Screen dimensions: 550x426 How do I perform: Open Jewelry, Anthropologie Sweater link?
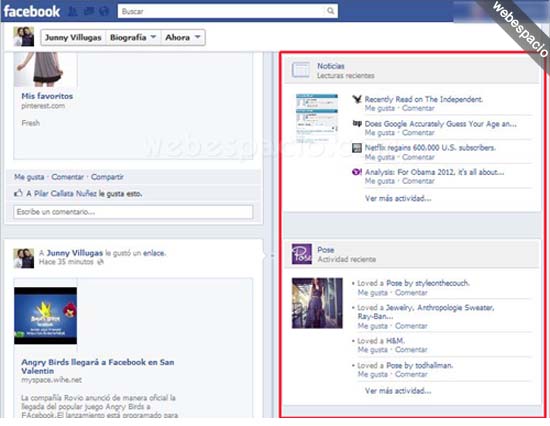(426, 312)
